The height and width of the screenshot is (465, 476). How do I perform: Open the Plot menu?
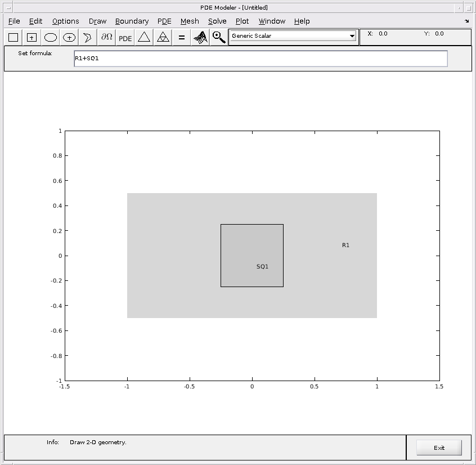coord(242,21)
